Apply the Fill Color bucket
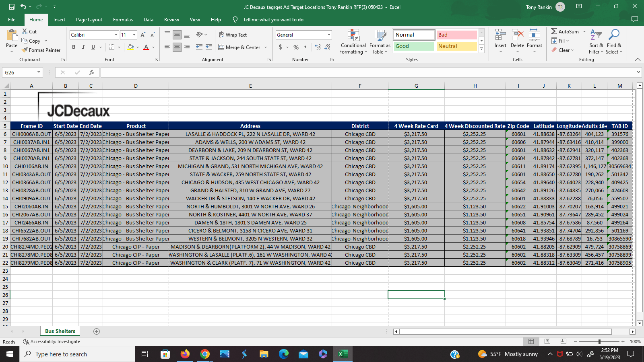Image resolution: width=644 pixels, height=362 pixels. tap(130, 47)
